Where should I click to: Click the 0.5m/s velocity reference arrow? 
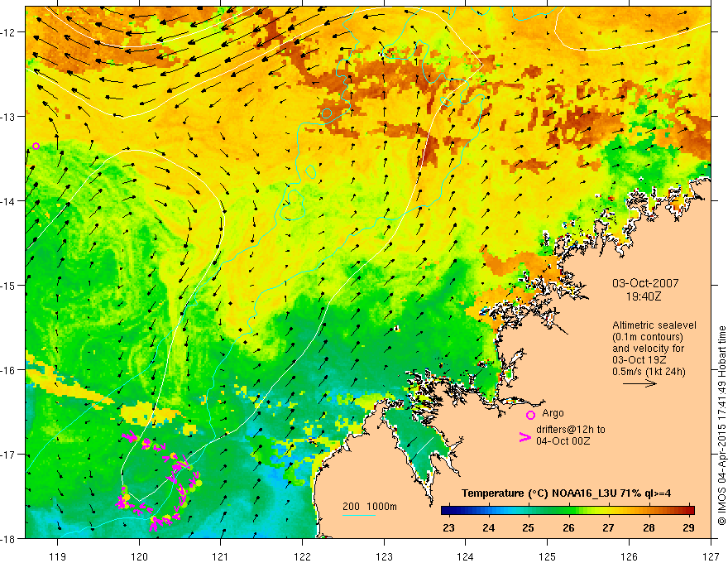639,383
